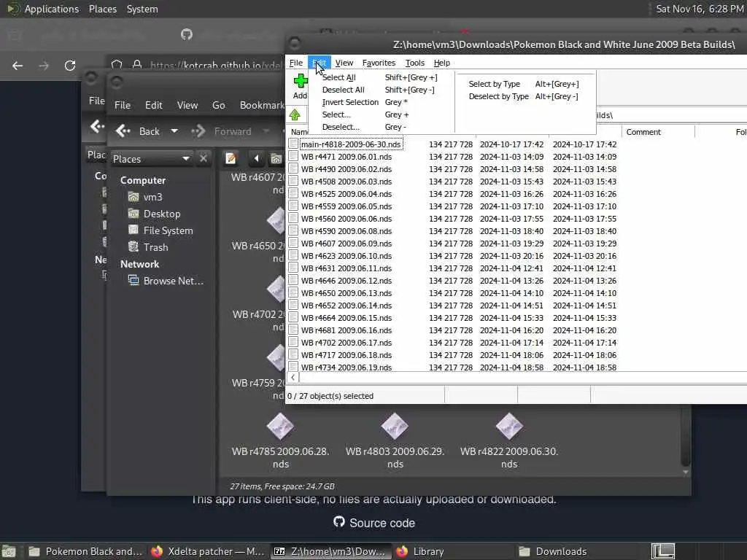Open the 7-Zip View menu
Screen dimensions: 747x560
tap(344, 63)
